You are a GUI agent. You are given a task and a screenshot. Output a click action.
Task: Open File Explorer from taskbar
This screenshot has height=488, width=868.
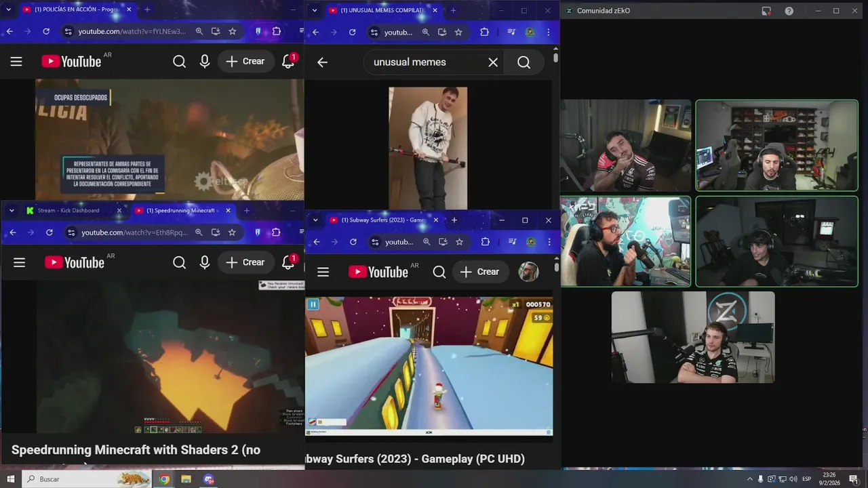click(x=186, y=479)
